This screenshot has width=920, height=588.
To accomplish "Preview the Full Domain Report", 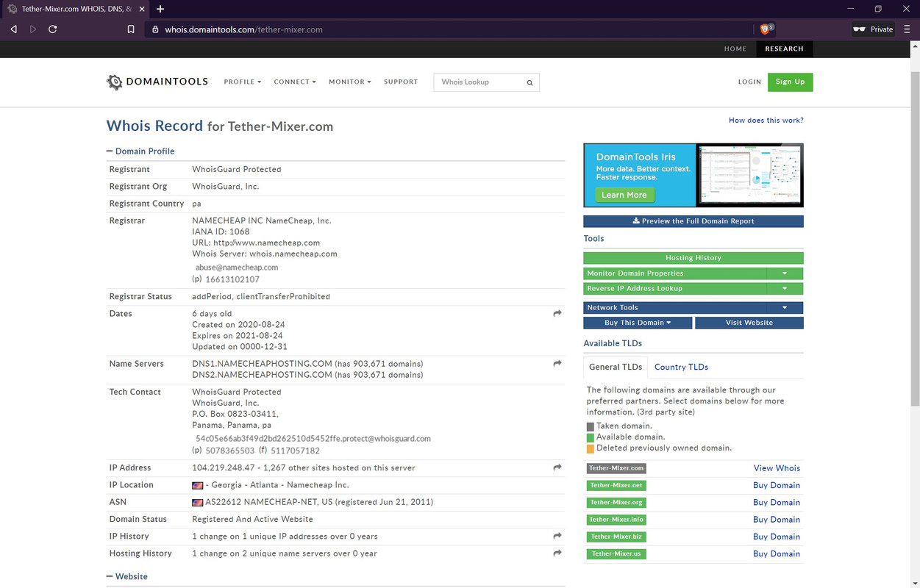I will (x=693, y=220).
